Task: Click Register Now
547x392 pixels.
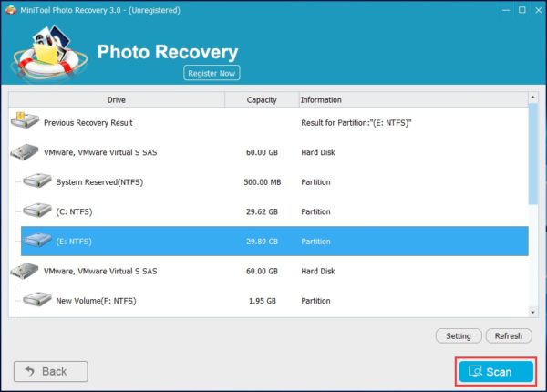Action: 212,73
